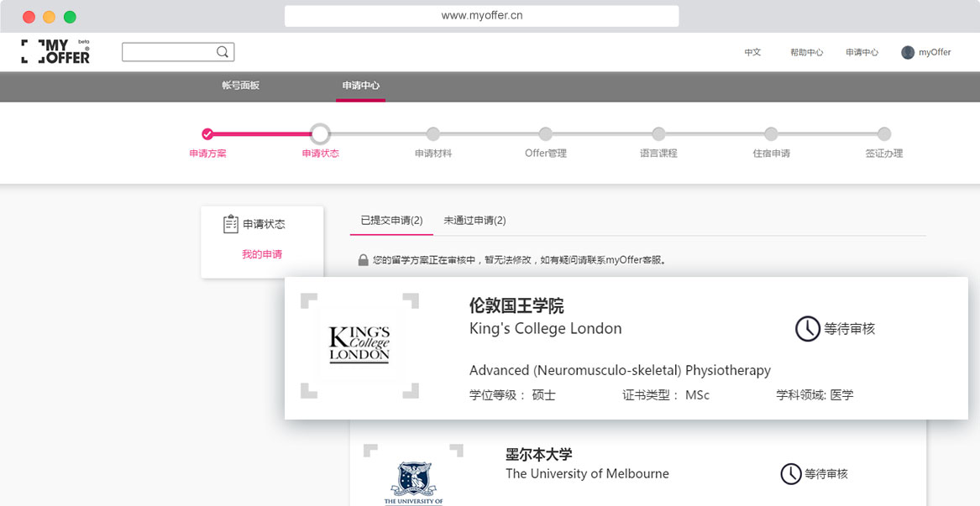Click the magnifier search icon

click(x=223, y=52)
